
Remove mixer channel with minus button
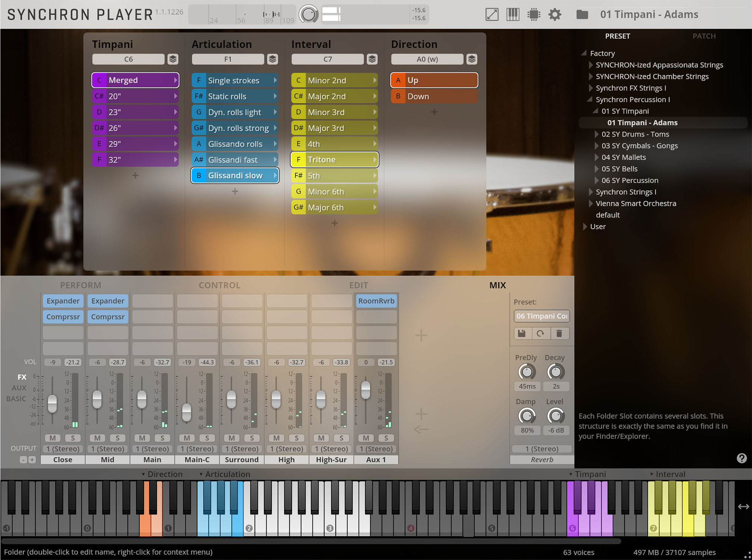(x=23, y=460)
